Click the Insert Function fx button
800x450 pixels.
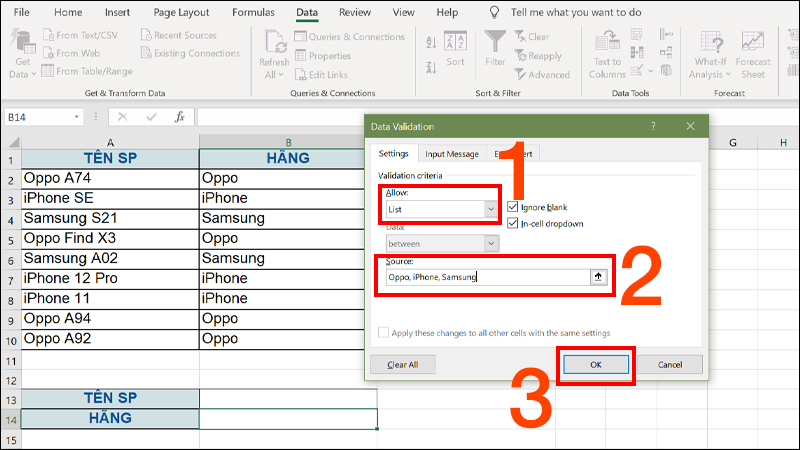tap(180, 117)
